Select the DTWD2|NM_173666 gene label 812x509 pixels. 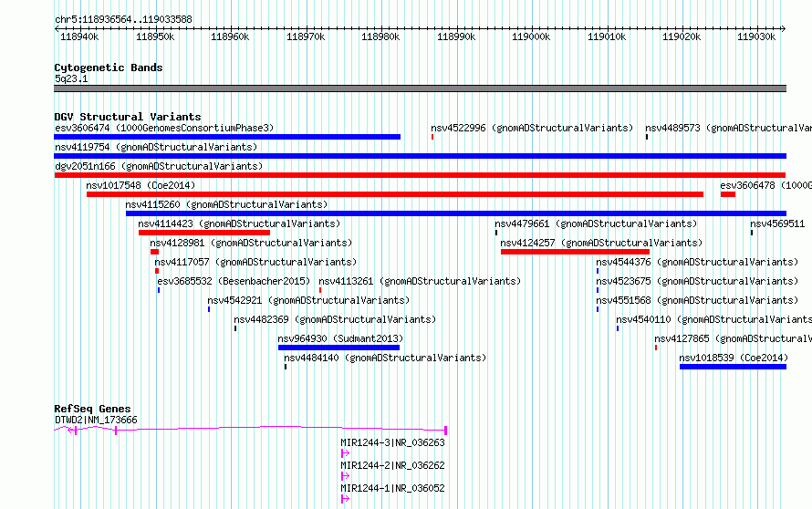point(96,420)
